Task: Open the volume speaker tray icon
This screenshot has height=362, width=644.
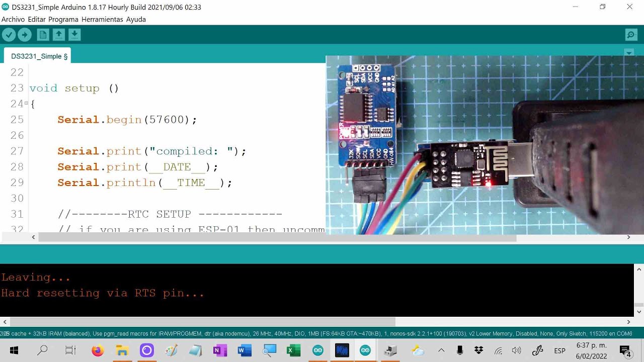Action: [x=517, y=350]
